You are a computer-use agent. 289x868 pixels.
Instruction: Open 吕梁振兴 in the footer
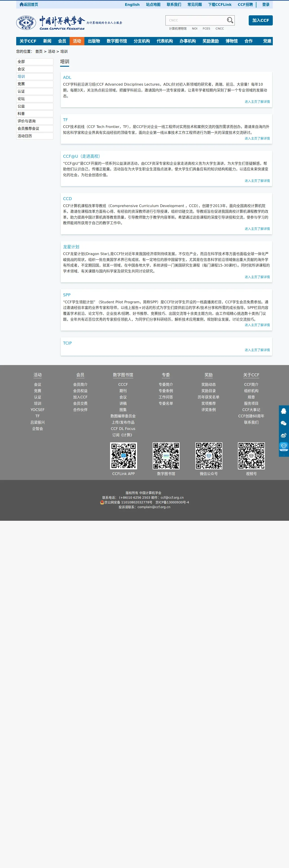[x=37, y=423]
